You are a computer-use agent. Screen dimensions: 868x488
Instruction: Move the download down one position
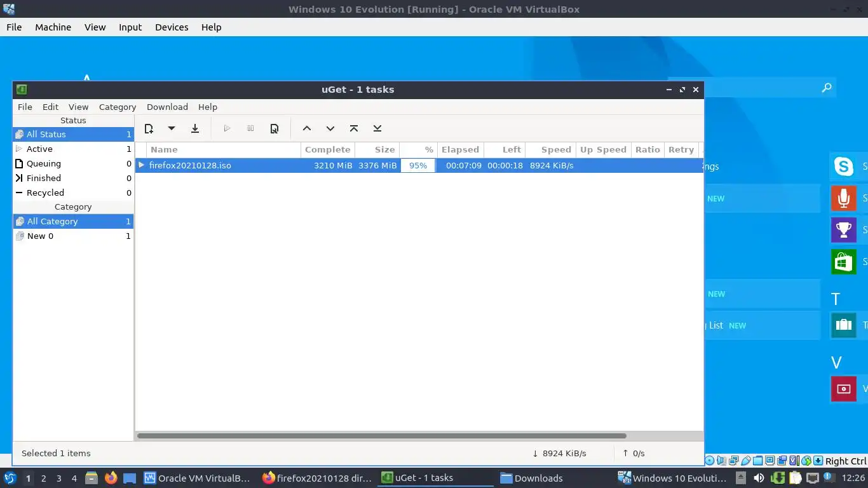tap(330, 128)
